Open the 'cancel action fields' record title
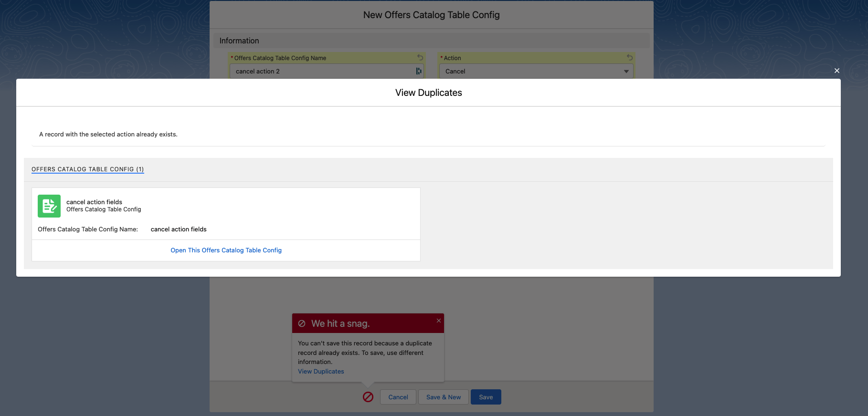Viewport: 868px width, 416px height. coord(94,202)
